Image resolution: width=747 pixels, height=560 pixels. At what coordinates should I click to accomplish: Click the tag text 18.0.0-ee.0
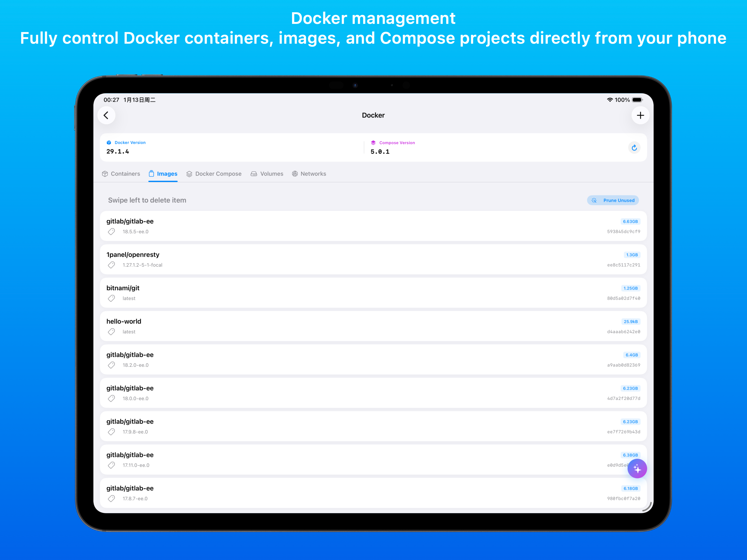tap(135, 399)
